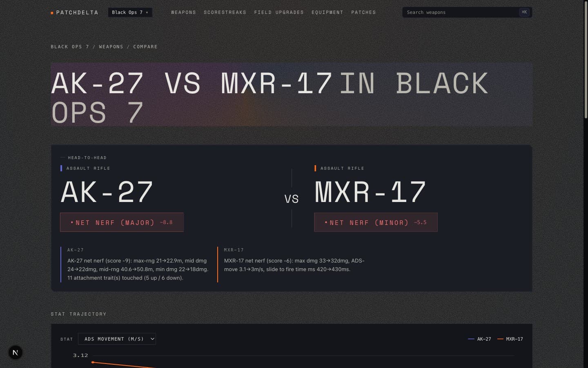Open the Weapons nav item
Image resolution: width=588 pixels, height=368 pixels.
183,12
